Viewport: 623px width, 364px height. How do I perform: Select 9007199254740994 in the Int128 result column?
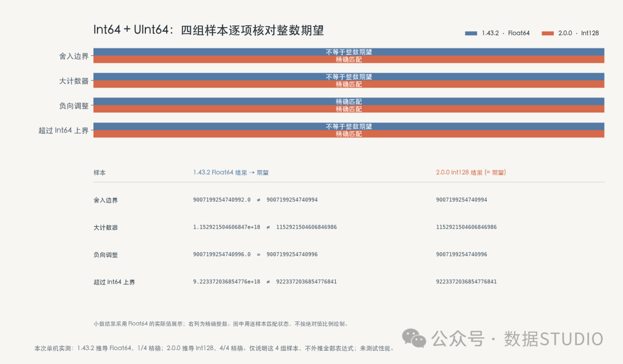[x=461, y=200]
